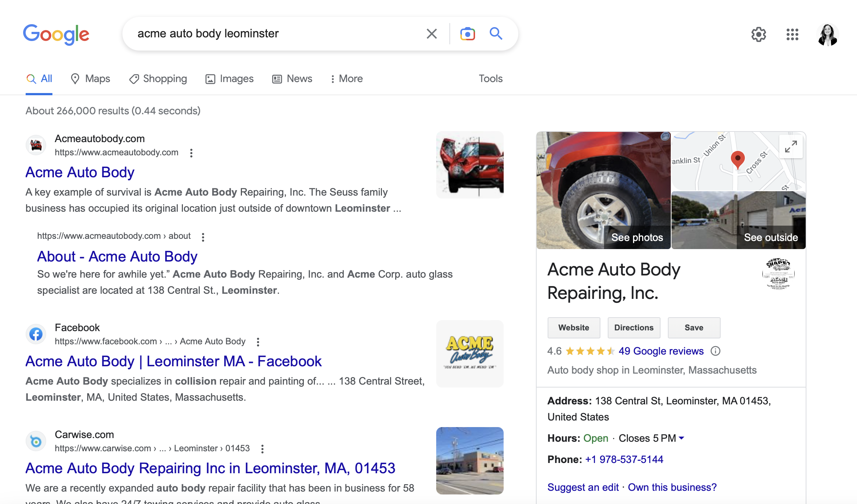Open the About - Acme Auto Body link
This screenshot has width=857, height=504.
point(117,257)
